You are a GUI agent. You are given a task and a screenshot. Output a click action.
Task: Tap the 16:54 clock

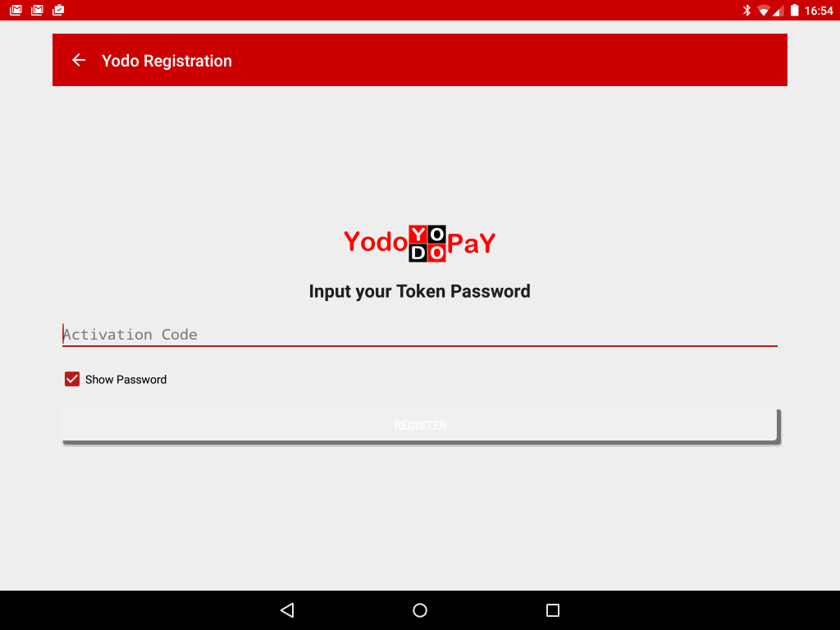tap(819, 11)
